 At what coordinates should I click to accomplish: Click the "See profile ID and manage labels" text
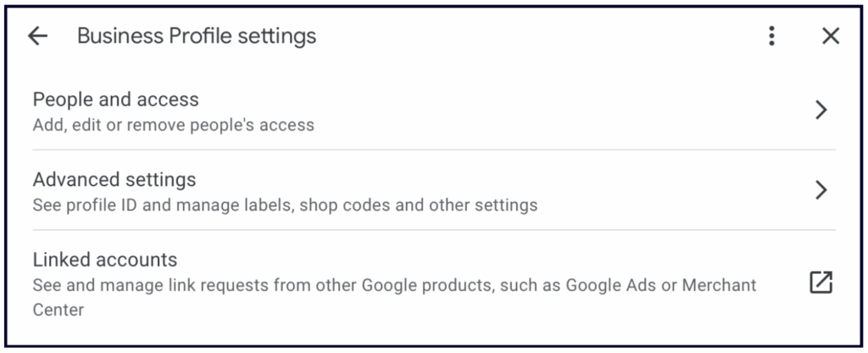point(151,205)
